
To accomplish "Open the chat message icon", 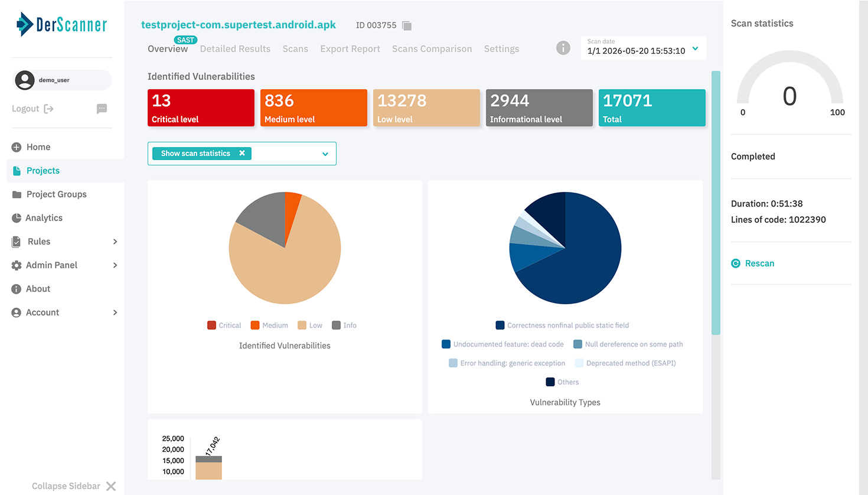I will (102, 109).
